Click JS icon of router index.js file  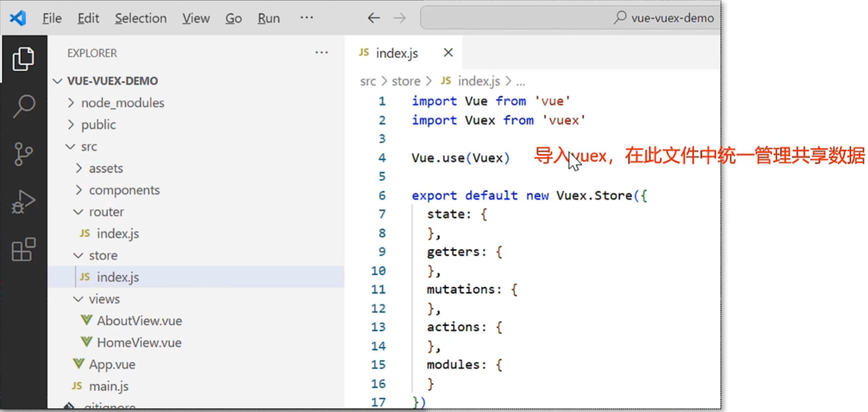point(85,233)
